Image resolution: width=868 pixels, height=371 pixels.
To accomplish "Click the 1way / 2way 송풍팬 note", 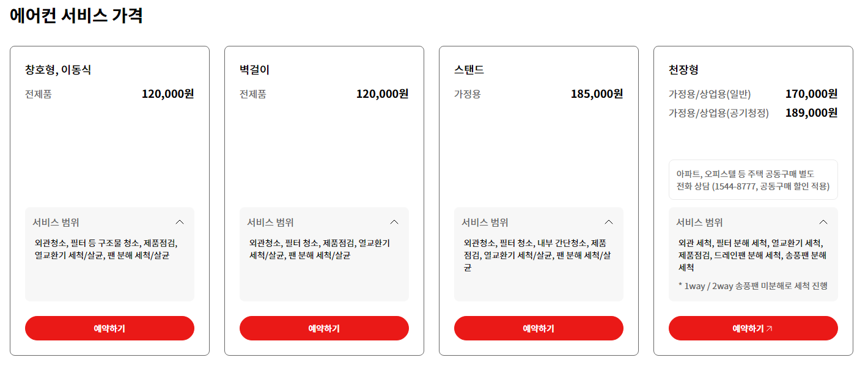I will tap(753, 285).
